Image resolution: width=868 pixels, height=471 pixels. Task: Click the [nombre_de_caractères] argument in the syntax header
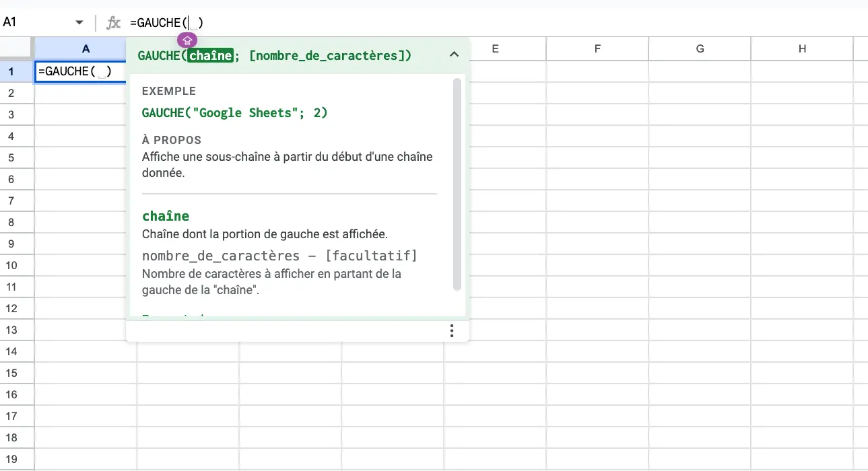pyautogui.click(x=330, y=56)
